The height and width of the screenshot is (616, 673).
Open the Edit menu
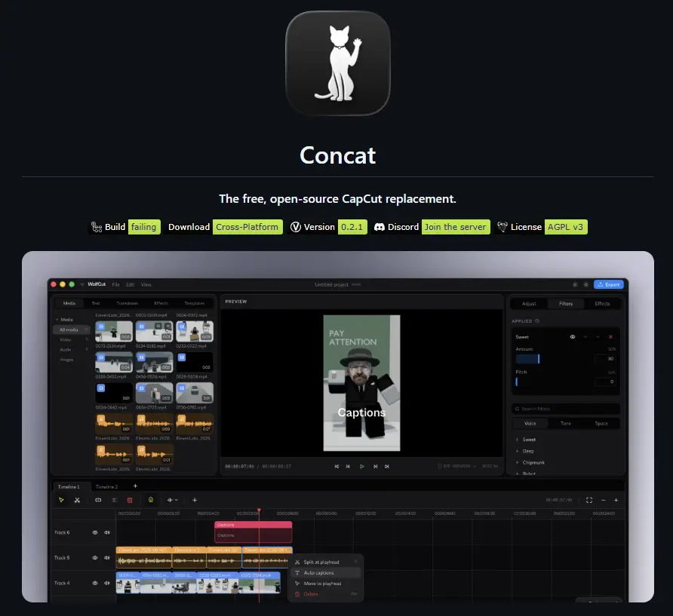pos(131,284)
